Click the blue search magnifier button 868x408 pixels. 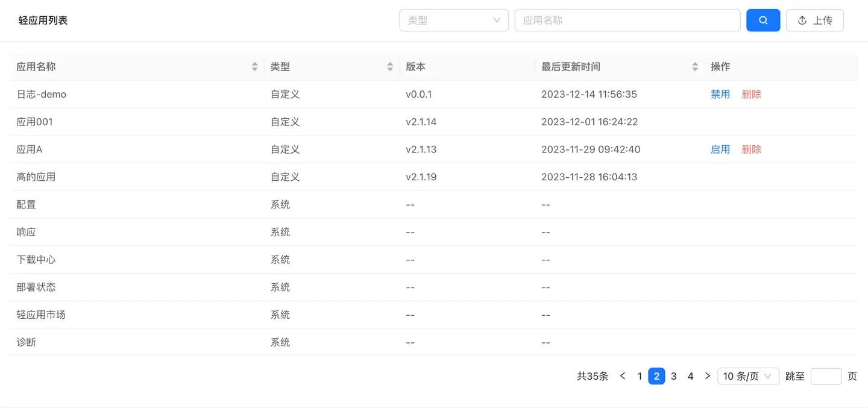[x=763, y=20]
